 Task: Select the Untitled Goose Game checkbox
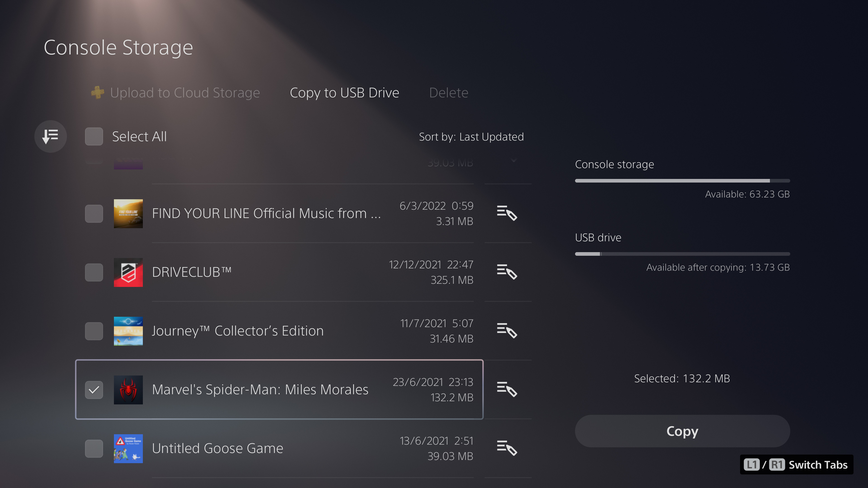click(x=94, y=448)
